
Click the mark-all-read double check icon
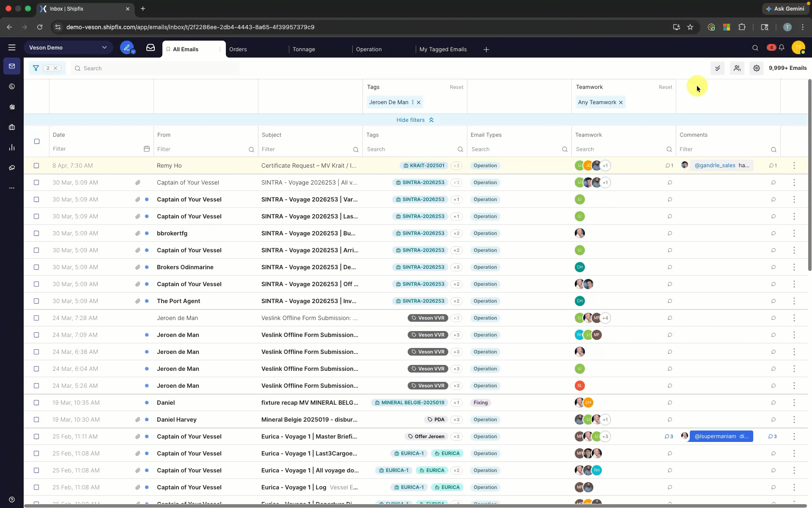718,68
